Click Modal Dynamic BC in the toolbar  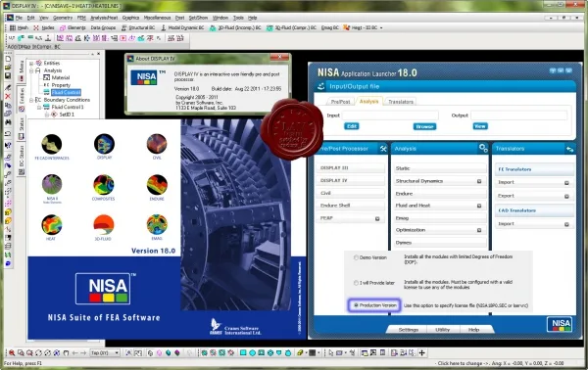[x=182, y=27]
